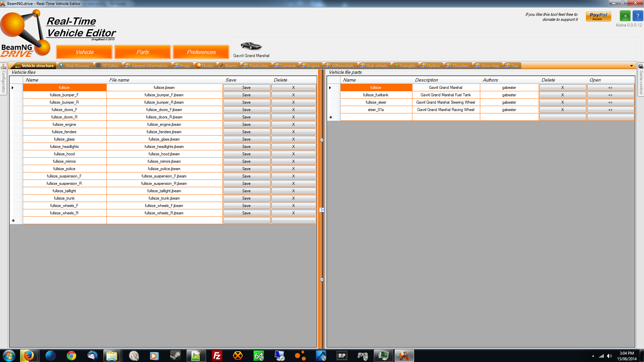Expand the Game control side panel
The height and width of the screenshot is (362, 644).
pos(641,80)
